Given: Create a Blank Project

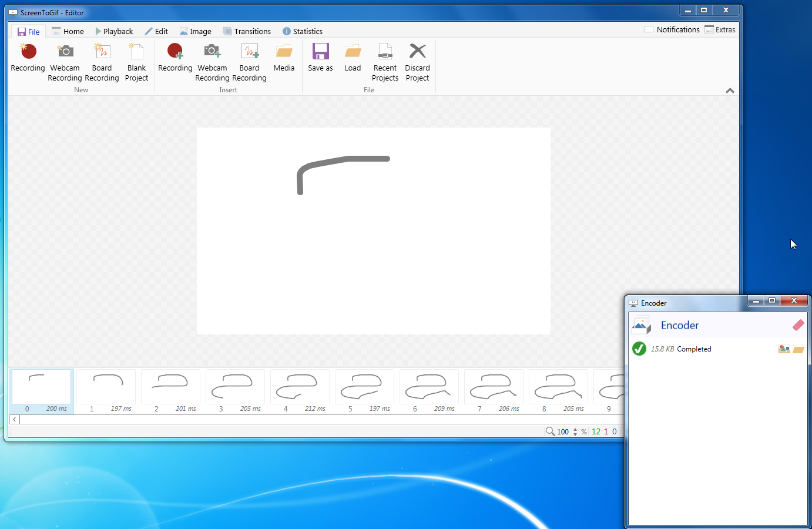Looking at the screenshot, I should click(136, 62).
